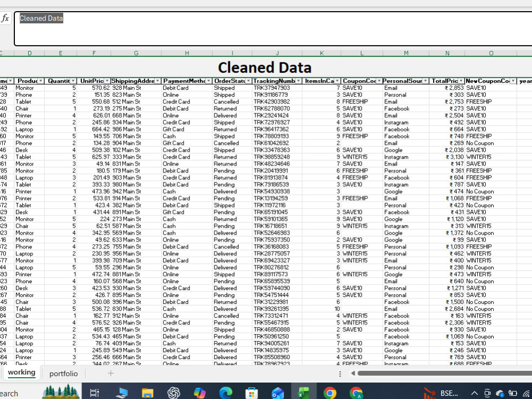Select tracking cell TRK85508960
532x399 pixels.
point(277,358)
